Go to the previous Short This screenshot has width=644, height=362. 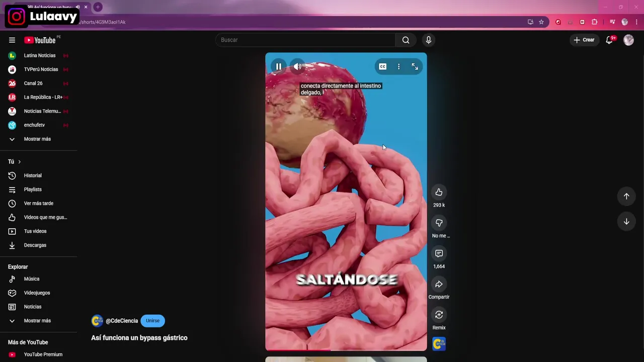(x=626, y=196)
